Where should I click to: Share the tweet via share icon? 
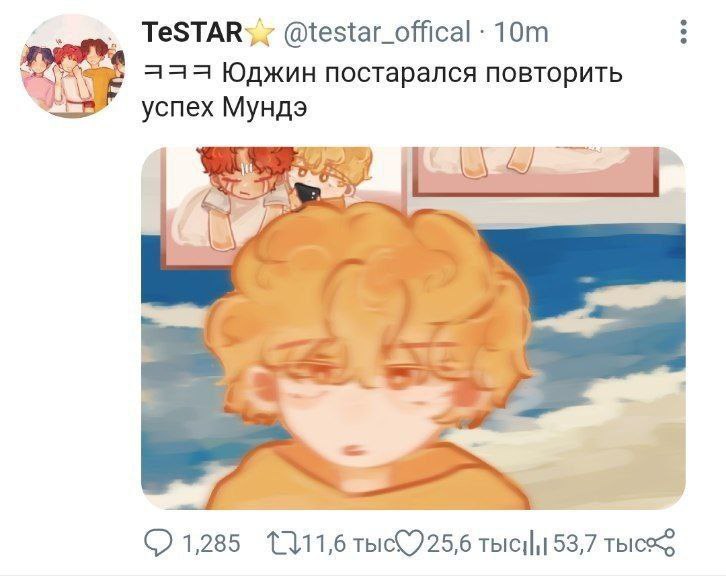coord(661,543)
